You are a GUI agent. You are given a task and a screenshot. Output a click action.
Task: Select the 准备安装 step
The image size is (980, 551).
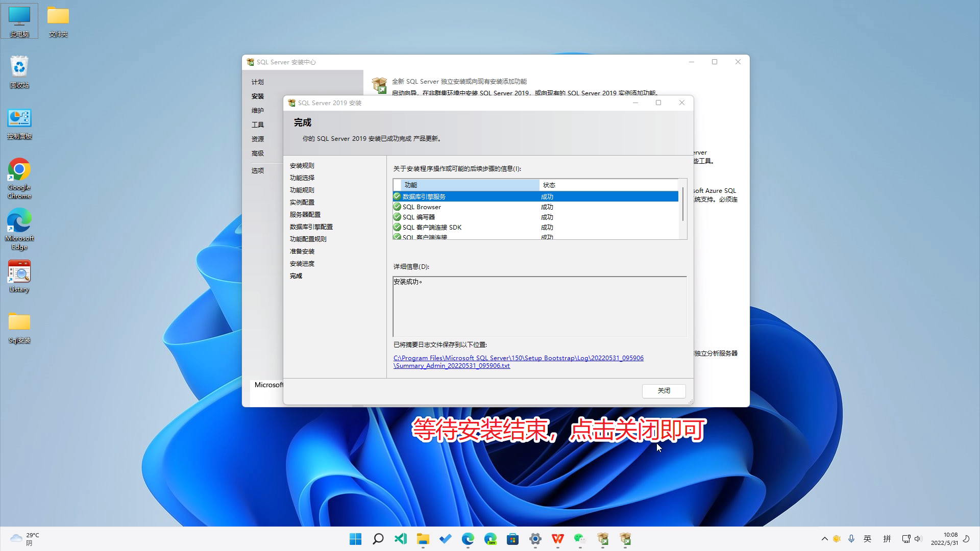tap(302, 252)
